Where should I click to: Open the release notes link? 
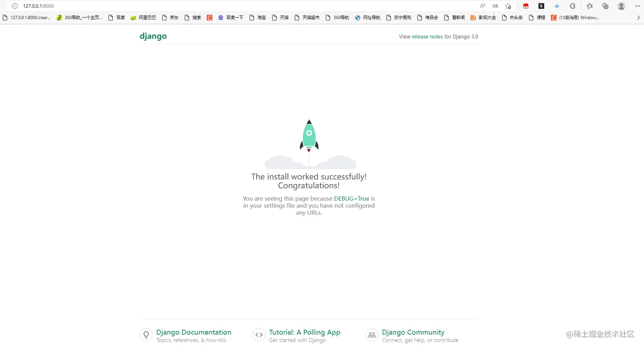pos(427,37)
